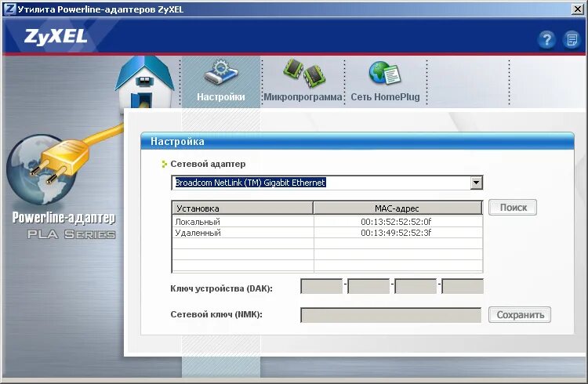Close the ZyXEL utility window
This screenshot has width=588, height=384.
tap(578, 9)
